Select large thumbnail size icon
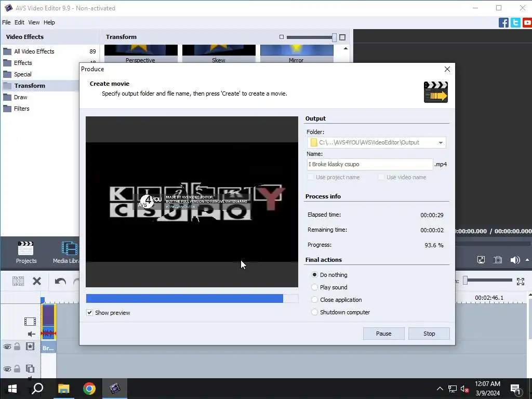 click(x=342, y=37)
